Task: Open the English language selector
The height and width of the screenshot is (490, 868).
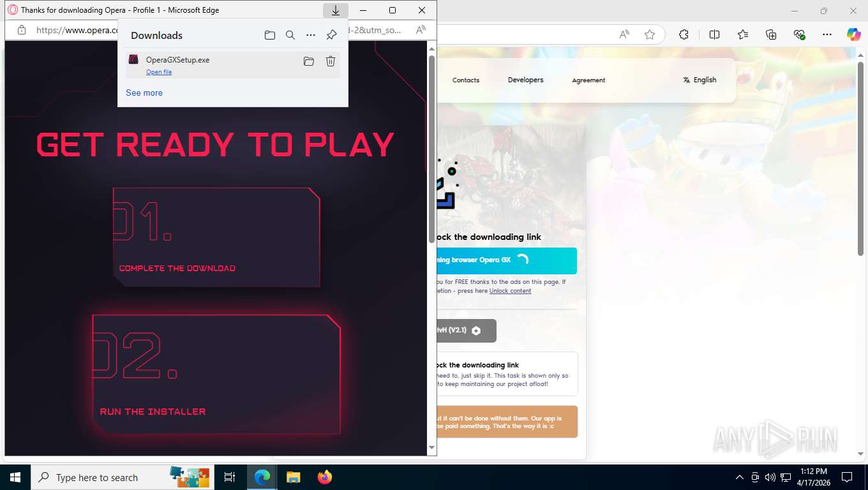Action: coord(700,80)
